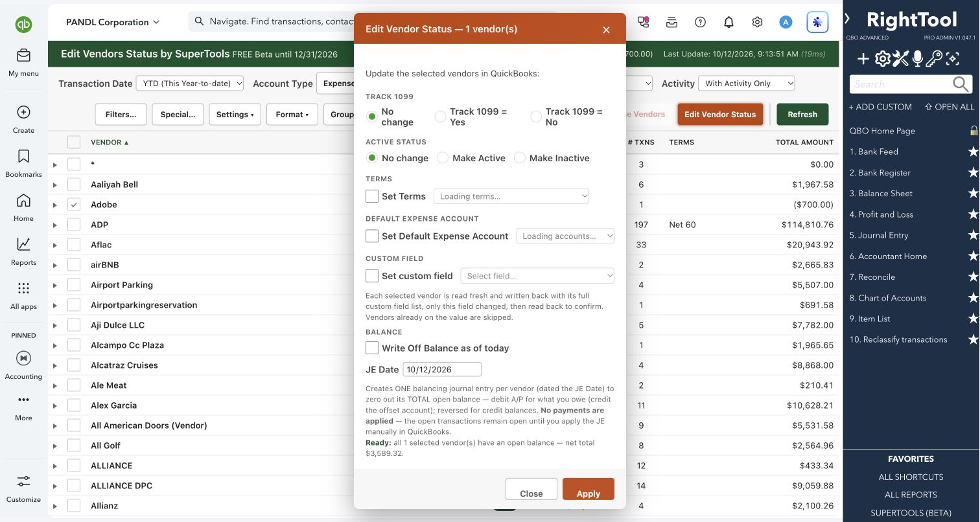The height and width of the screenshot is (522, 980).
Task: Open ALL REPORTS in RightTool favorites
Action: click(911, 495)
